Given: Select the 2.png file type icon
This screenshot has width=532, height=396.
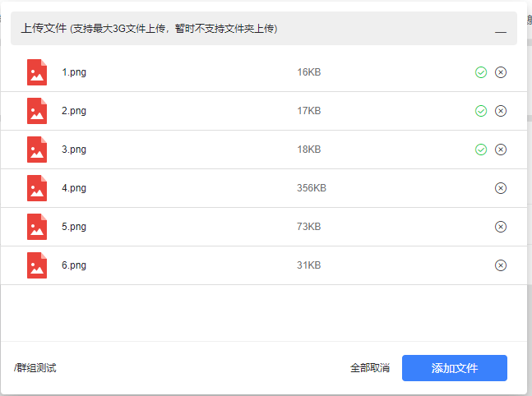Looking at the screenshot, I should click(36, 111).
